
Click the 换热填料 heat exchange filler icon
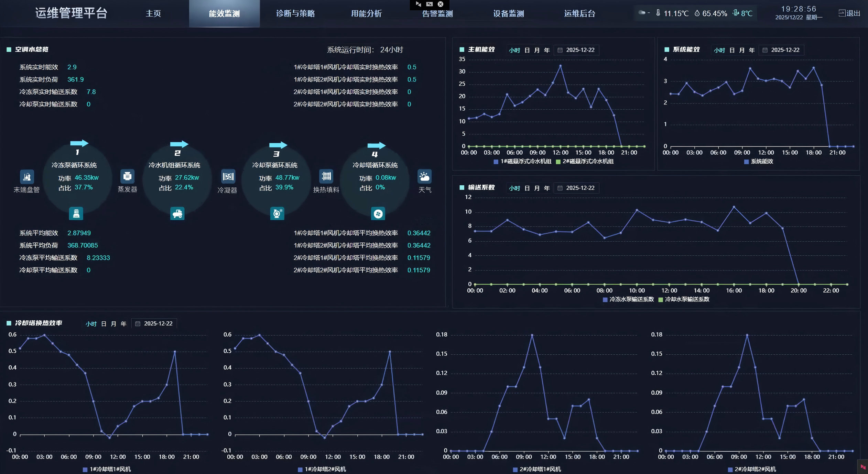pos(326,176)
